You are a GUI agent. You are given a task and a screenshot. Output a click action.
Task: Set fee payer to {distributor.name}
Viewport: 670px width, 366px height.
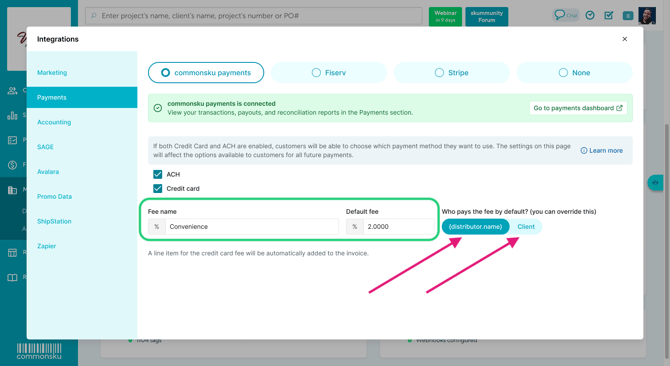click(x=475, y=226)
